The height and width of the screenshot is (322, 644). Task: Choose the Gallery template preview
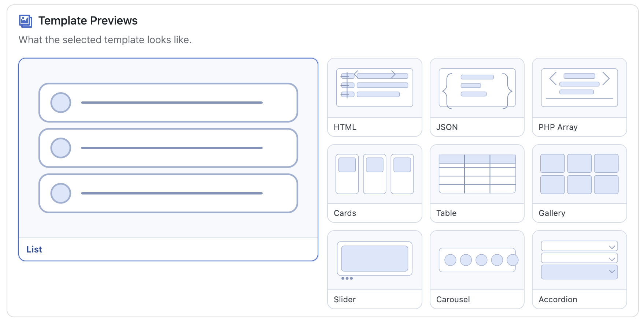(579, 183)
